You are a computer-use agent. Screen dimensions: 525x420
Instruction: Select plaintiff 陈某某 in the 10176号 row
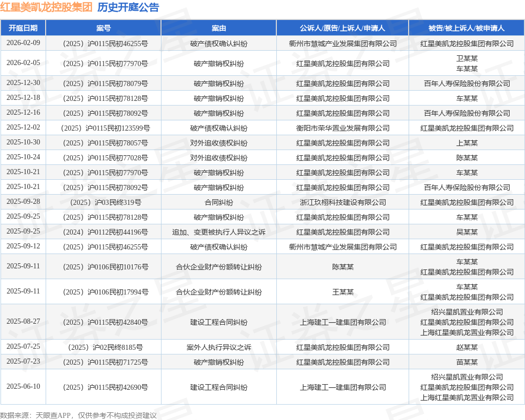[342, 267]
